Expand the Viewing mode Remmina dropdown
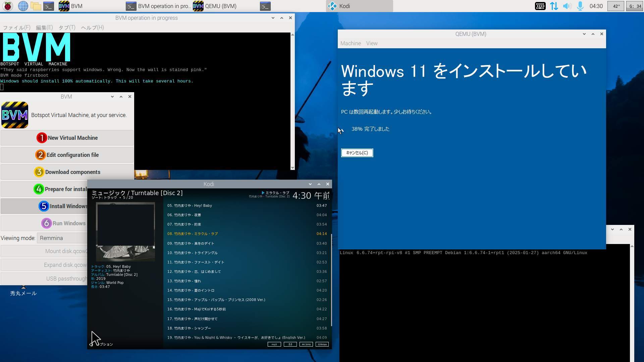This screenshot has height=362, width=644. (x=62, y=238)
